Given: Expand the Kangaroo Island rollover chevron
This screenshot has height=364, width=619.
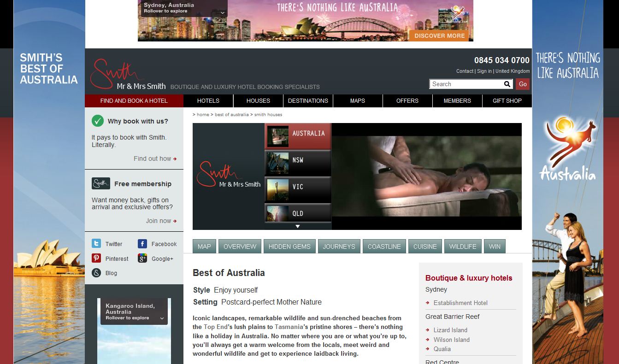Looking at the screenshot, I should pos(162,318).
